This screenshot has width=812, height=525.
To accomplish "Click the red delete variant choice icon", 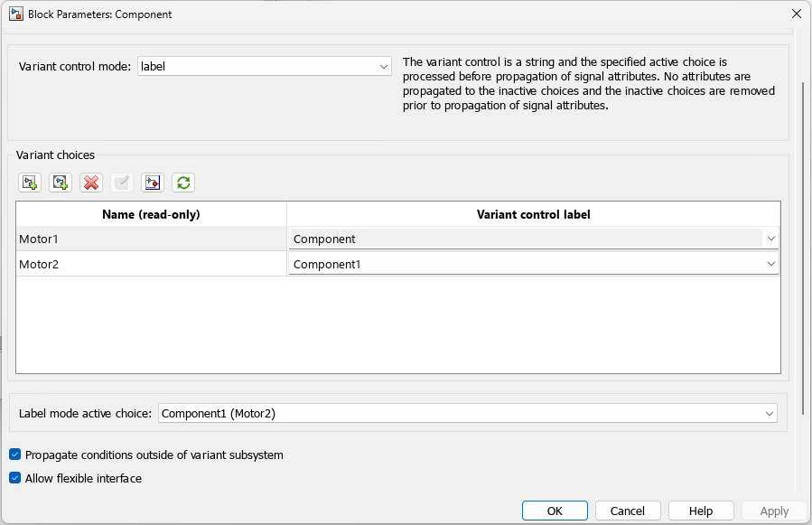I will click(90, 182).
